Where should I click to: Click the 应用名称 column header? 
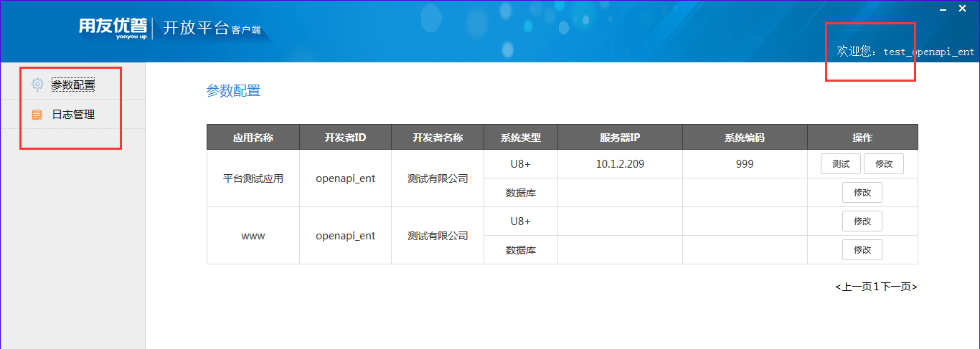[253, 138]
